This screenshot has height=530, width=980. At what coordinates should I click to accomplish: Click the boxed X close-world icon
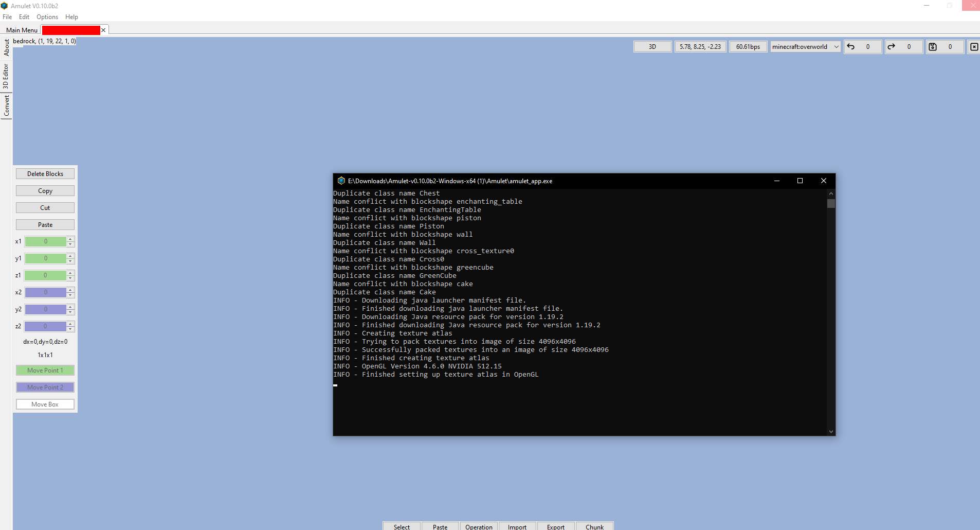(974, 47)
